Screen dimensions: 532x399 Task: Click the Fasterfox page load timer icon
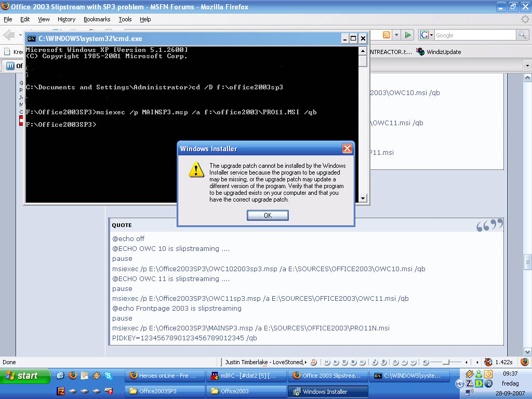[488, 362]
